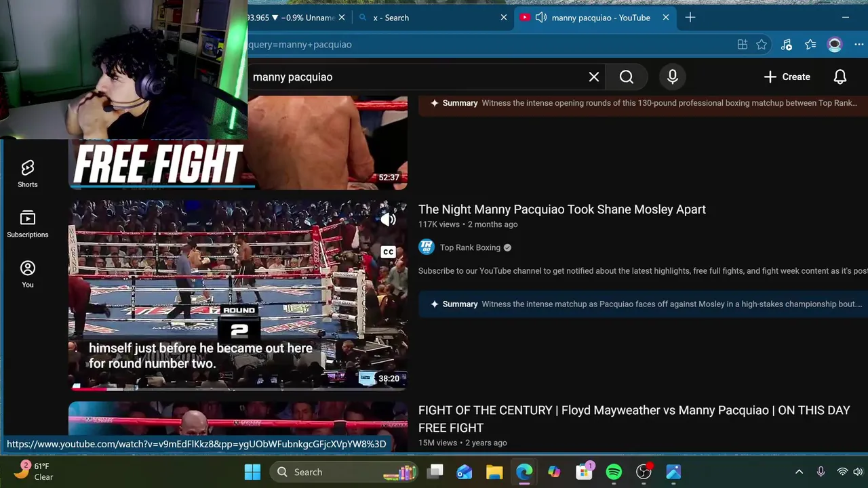868x488 pixels.
Task: Open the Photos app from taskbar
Action: pos(673,472)
